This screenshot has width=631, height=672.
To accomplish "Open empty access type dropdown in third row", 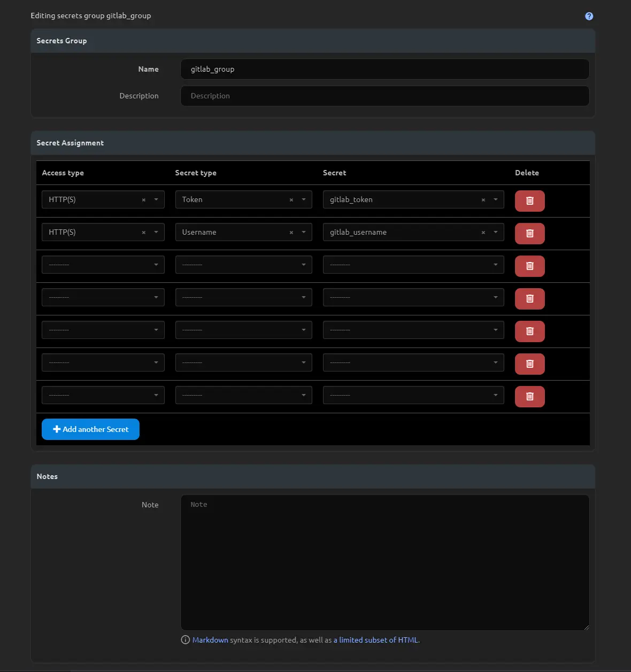I will click(103, 265).
